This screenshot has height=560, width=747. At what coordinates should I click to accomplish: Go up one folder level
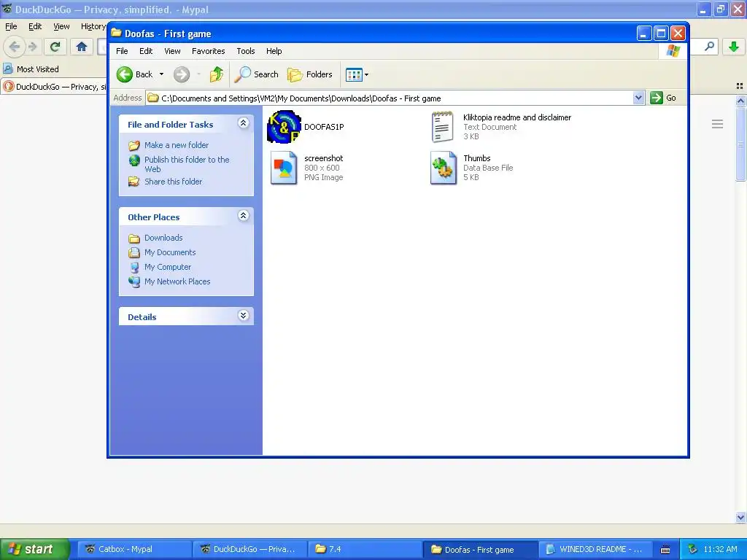(216, 74)
